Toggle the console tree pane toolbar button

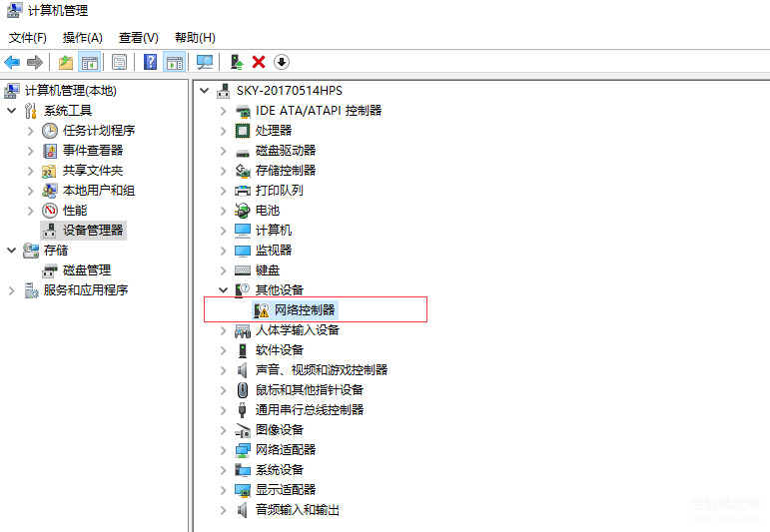pos(89,62)
